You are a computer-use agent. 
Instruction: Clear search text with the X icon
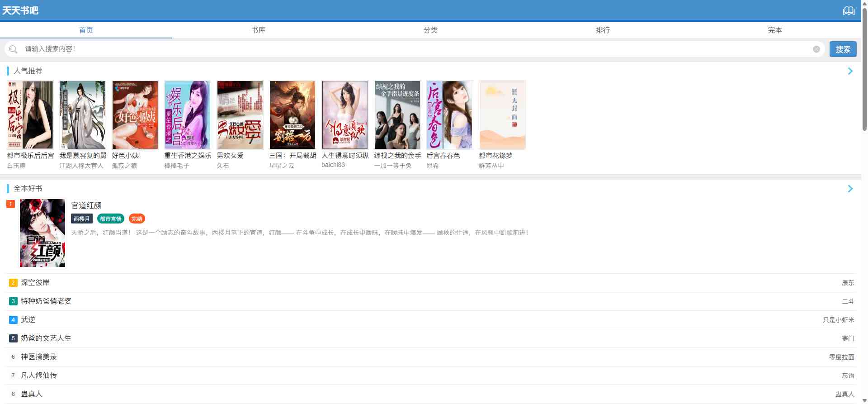[x=816, y=49]
